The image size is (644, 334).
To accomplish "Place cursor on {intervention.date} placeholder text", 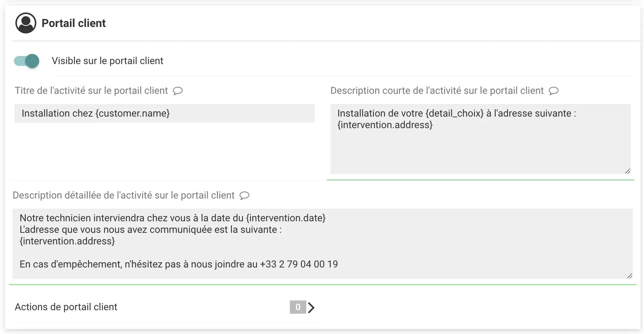I will [x=286, y=218].
